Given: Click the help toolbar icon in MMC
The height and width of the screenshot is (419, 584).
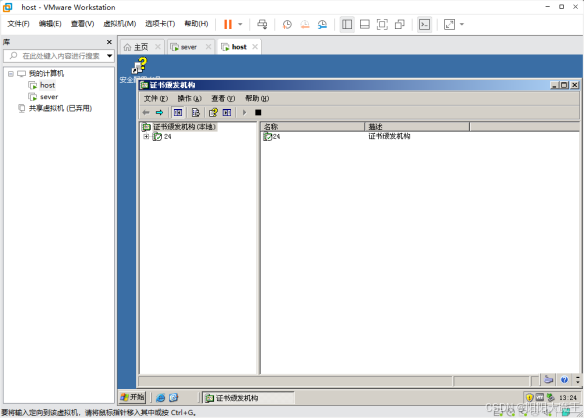Looking at the screenshot, I should coord(213,112).
